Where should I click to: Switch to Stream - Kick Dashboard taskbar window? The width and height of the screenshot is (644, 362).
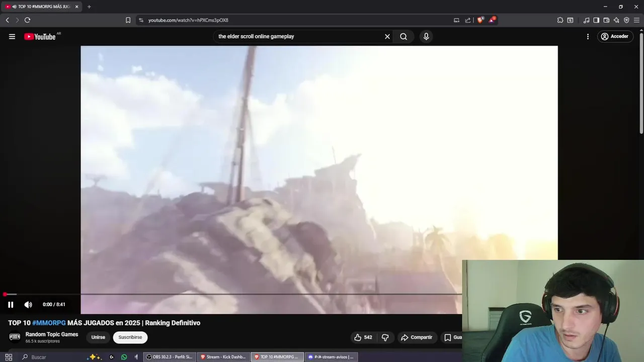click(x=223, y=357)
